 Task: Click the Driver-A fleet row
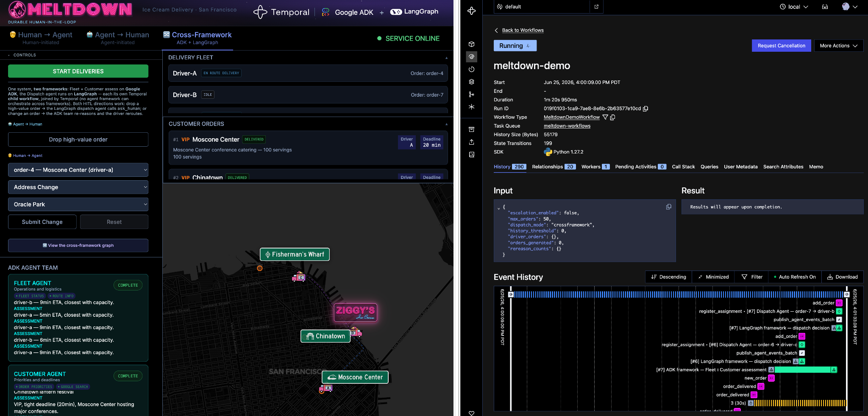point(308,73)
